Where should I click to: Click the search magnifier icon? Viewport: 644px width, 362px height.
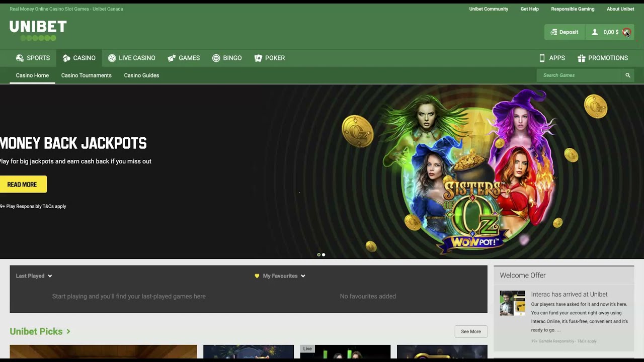point(628,75)
